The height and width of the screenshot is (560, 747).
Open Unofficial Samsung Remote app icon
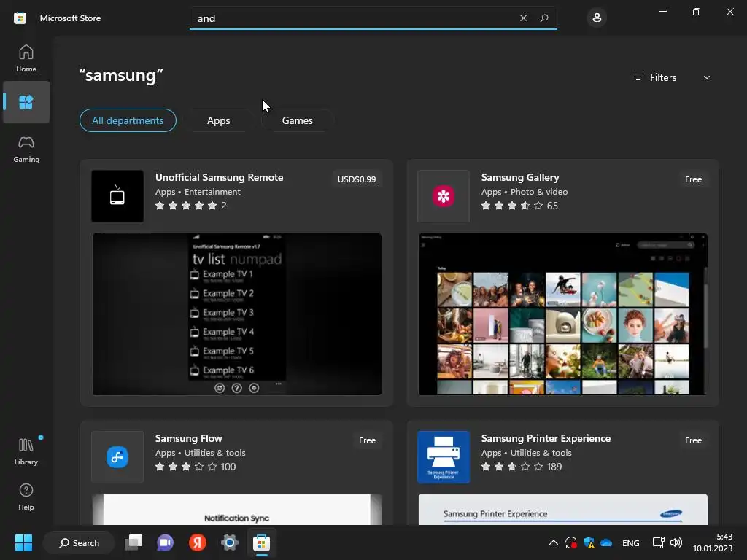point(117,196)
